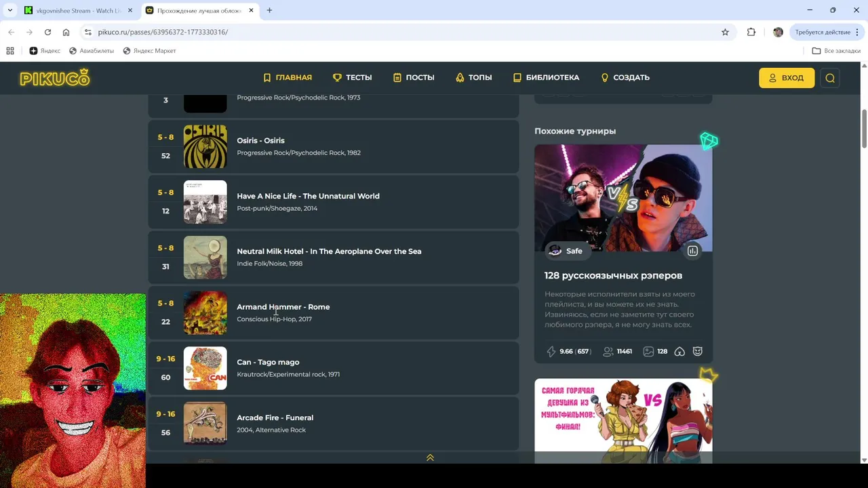Click 'Indie Folk/Noise, 1998' text
The image size is (868, 488).
click(269, 264)
